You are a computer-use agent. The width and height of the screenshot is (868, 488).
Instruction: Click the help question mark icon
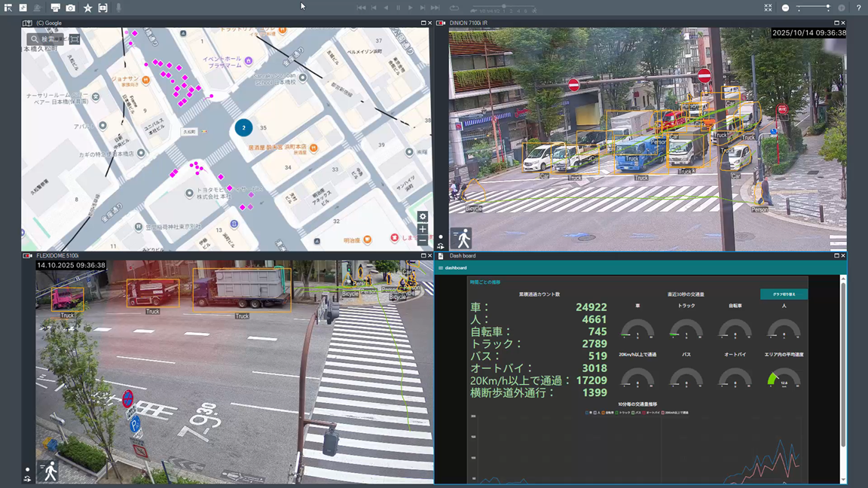pyautogui.click(x=858, y=8)
